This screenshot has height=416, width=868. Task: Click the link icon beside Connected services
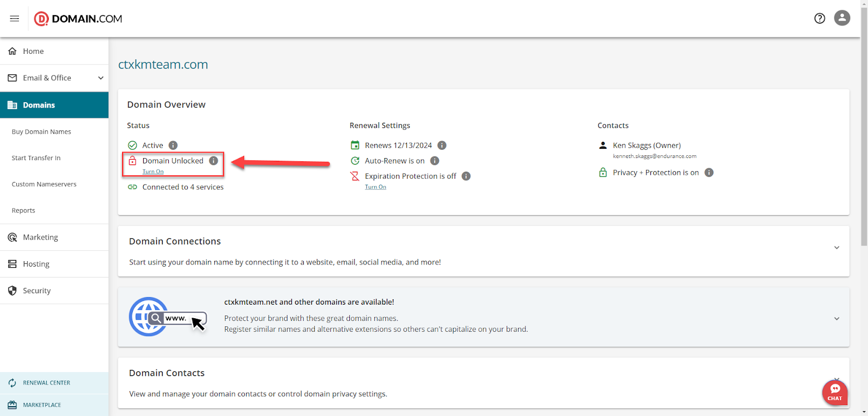(x=132, y=187)
